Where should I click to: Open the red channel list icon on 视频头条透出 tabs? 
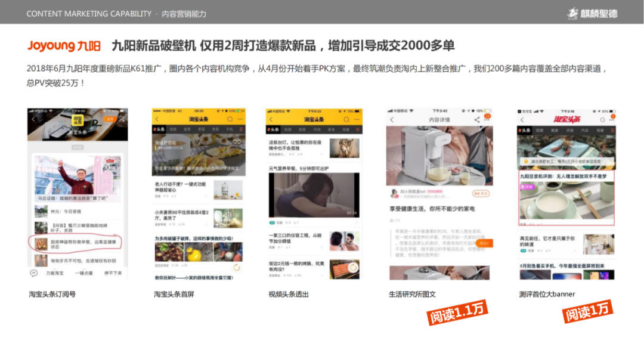[x=358, y=130]
